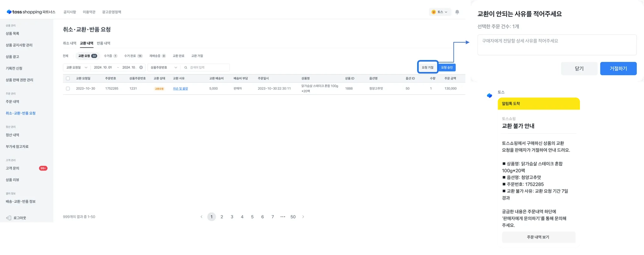Click the 주문 내역 보기 button

click(x=538, y=237)
